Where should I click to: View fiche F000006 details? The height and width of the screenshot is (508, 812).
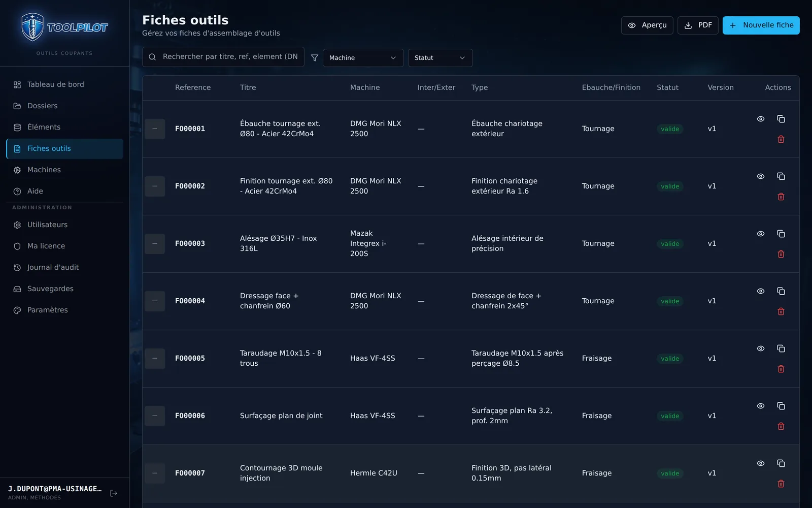pos(761,406)
